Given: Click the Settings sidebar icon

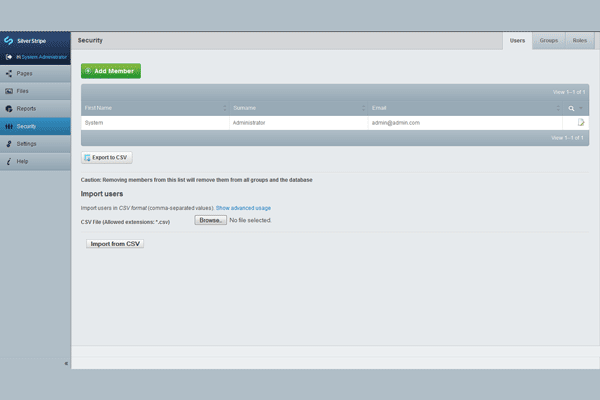Looking at the screenshot, I should click(9, 144).
